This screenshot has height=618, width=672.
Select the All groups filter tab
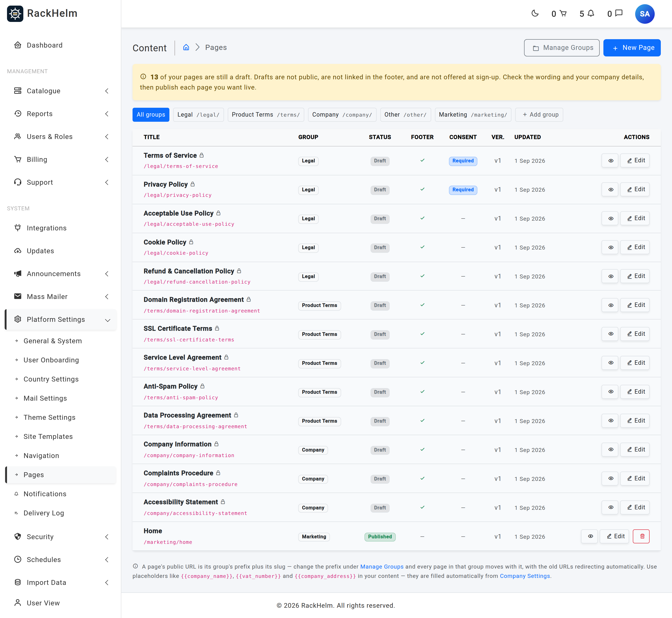click(151, 115)
